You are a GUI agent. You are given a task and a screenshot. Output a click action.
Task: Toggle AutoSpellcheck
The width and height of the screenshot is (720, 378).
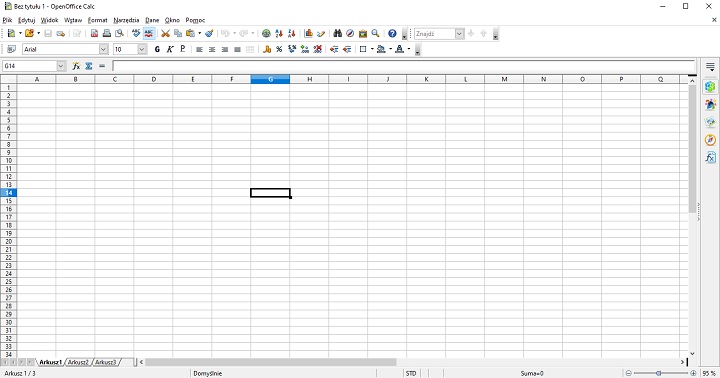(149, 34)
